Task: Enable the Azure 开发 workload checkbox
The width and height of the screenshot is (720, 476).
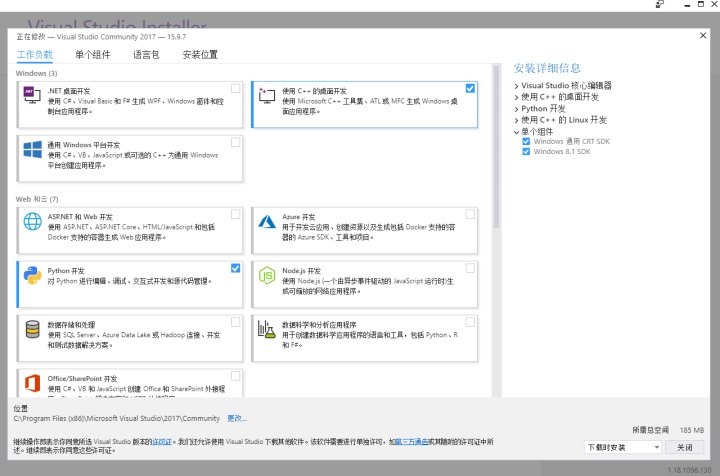Action: click(470, 214)
